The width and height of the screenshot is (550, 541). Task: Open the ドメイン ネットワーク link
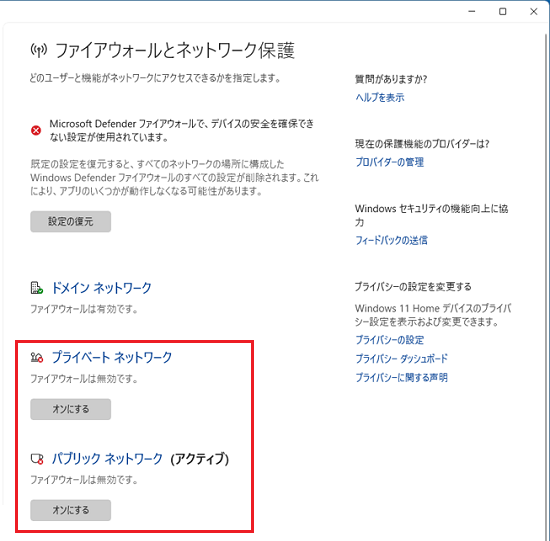pos(102,288)
